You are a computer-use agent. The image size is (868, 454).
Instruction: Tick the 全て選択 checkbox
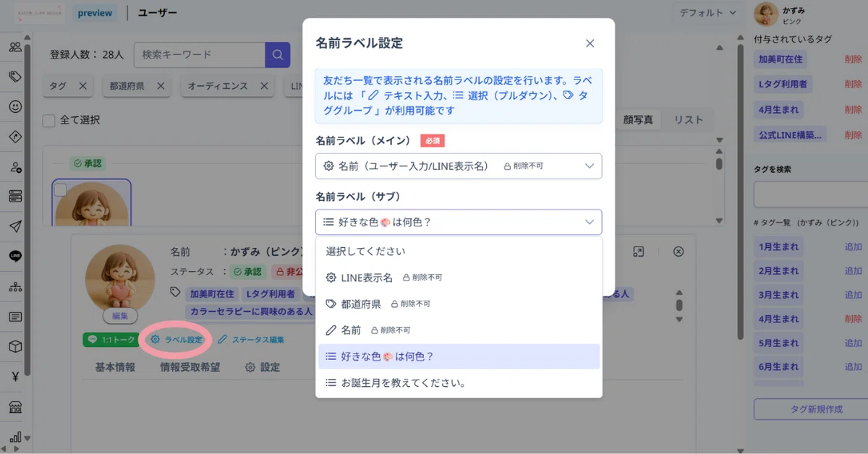pyautogui.click(x=48, y=120)
